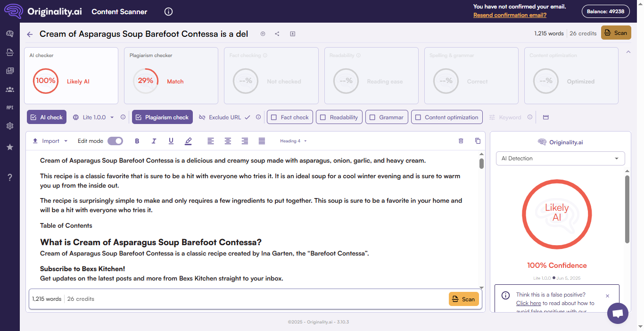This screenshot has height=331, width=644.
Task: Click the download icon beside the share icon
Action: (x=292, y=34)
